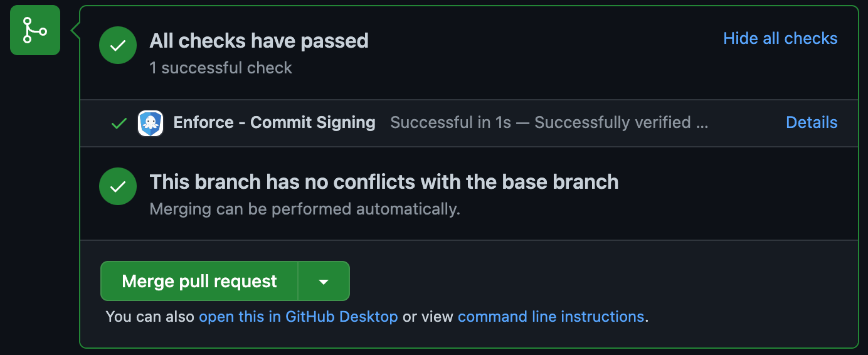View command line instructions link

click(551, 317)
